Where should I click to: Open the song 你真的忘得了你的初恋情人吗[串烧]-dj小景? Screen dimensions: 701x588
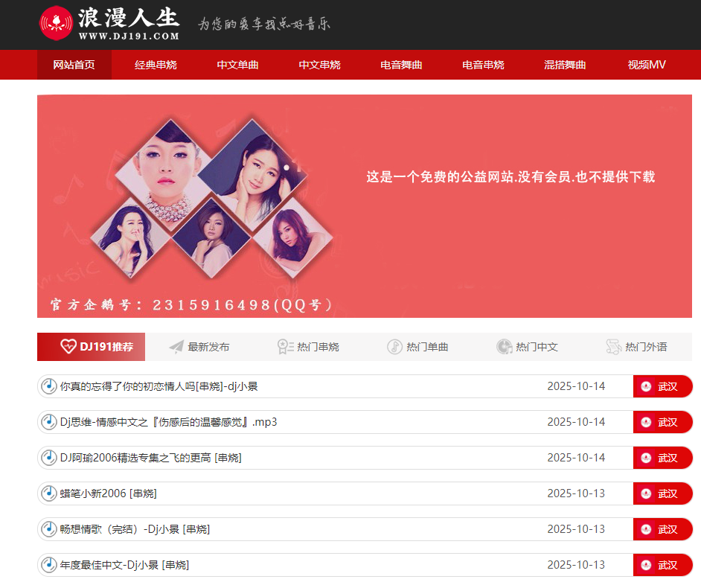pos(159,386)
